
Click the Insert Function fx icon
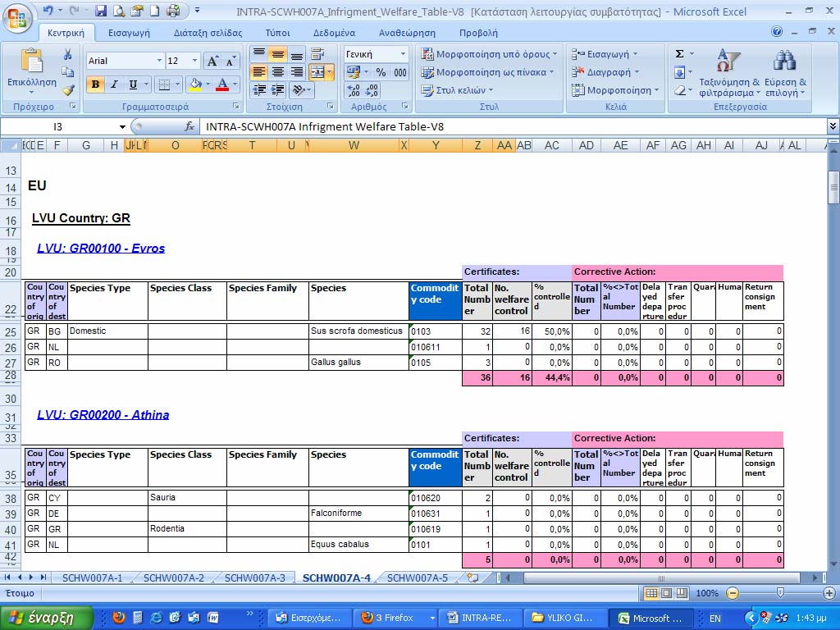pyautogui.click(x=189, y=127)
